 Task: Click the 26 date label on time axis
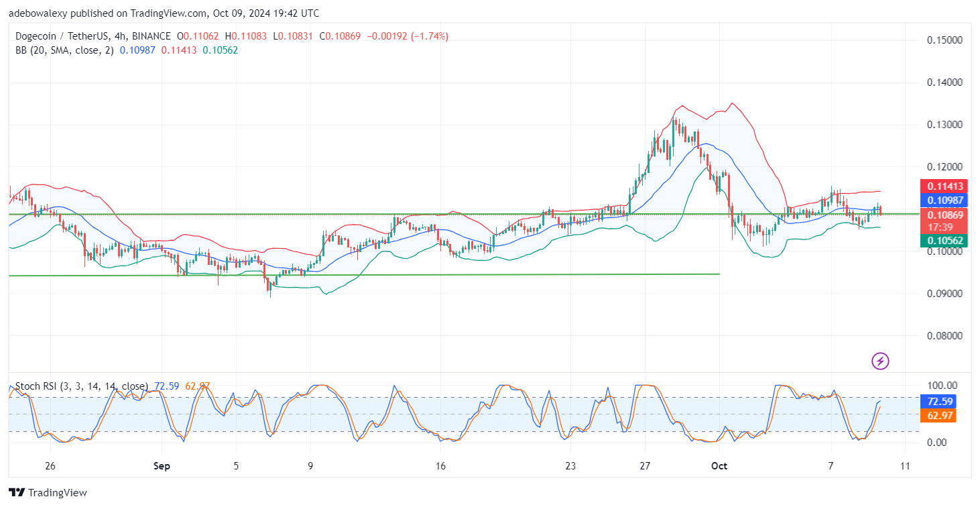[x=49, y=466]
